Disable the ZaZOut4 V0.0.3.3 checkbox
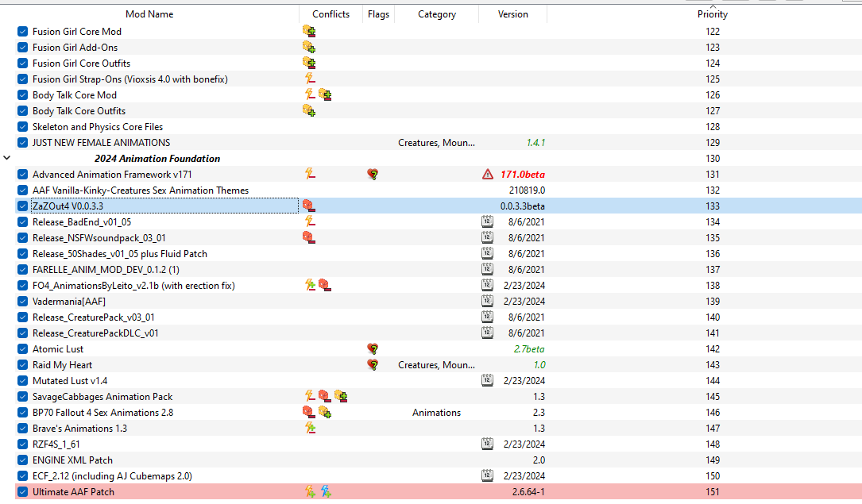 pos(22,206)
